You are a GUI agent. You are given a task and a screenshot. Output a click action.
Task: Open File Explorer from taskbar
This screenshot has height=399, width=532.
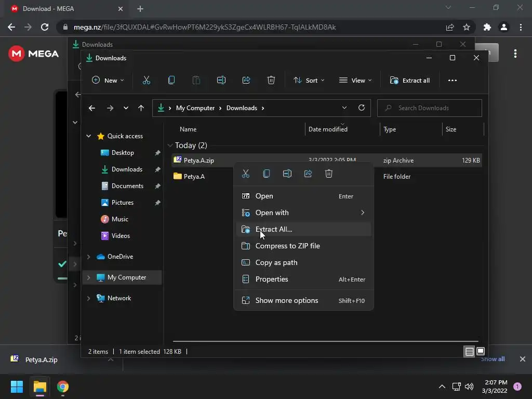point(39,387)
